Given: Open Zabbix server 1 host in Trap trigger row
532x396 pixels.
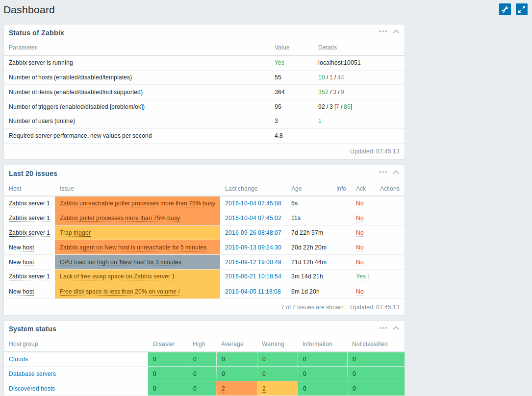Looking at the screenshot, I should pyautogui.click(x=29, y=233).
